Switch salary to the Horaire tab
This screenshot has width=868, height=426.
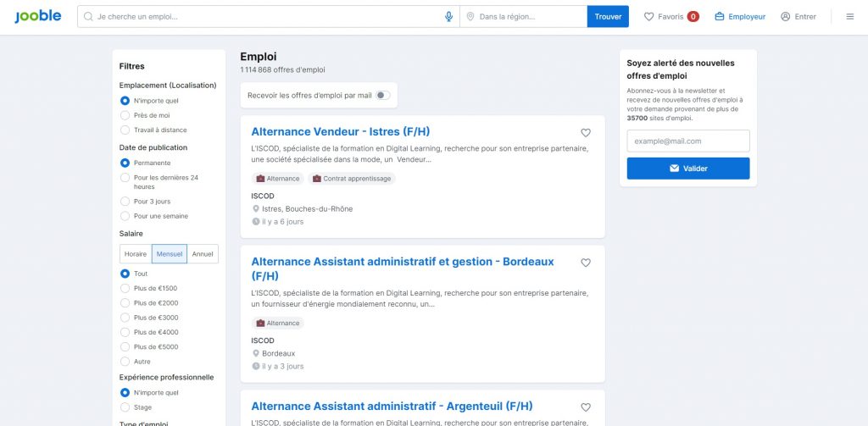136,253
